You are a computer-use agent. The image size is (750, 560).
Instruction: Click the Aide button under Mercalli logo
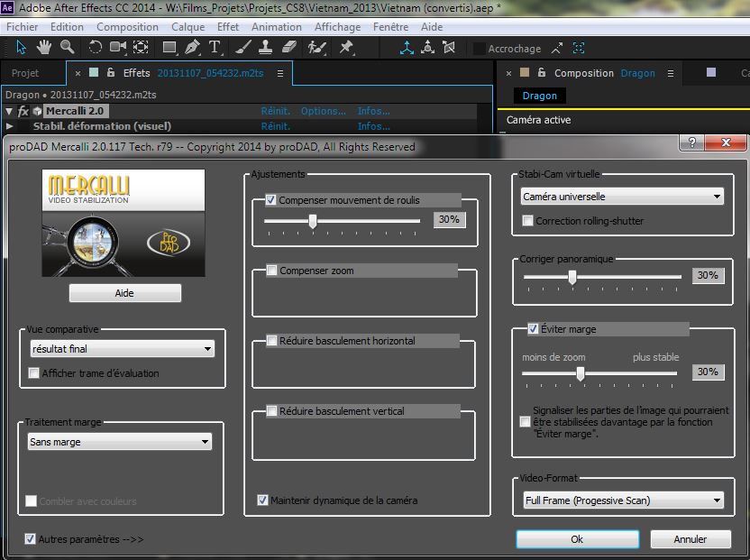point(124,293)
